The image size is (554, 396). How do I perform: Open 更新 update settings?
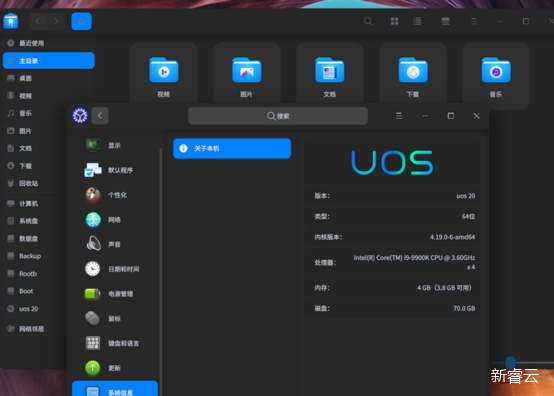click(115, 368)
